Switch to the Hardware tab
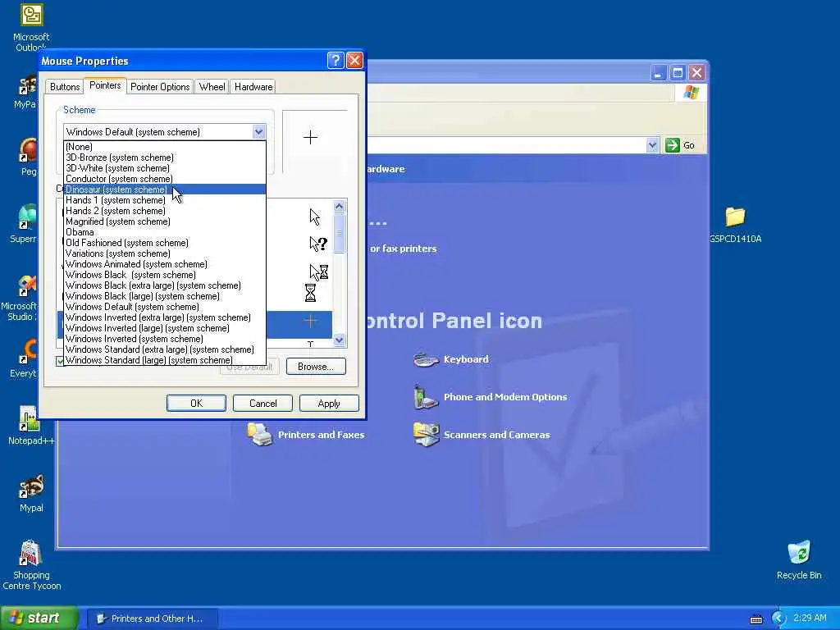The height and width of the screenshot is (630, 840). coord(253,87)
